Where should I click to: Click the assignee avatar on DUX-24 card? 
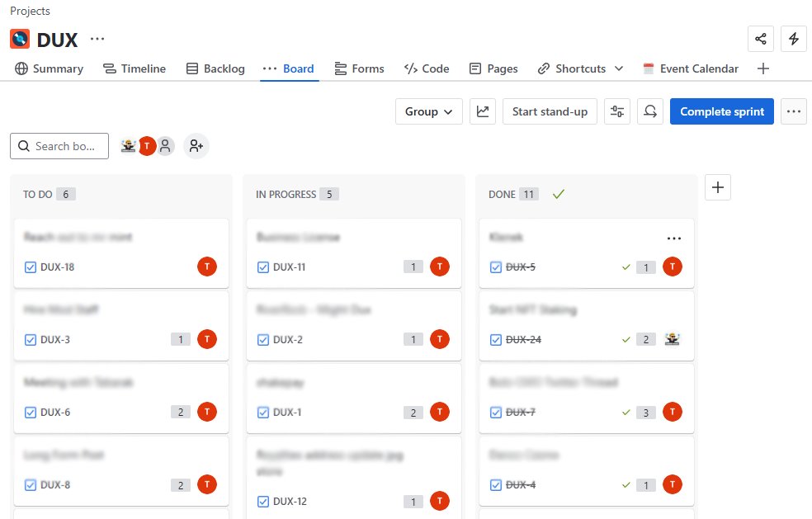[x=673, y=339]
